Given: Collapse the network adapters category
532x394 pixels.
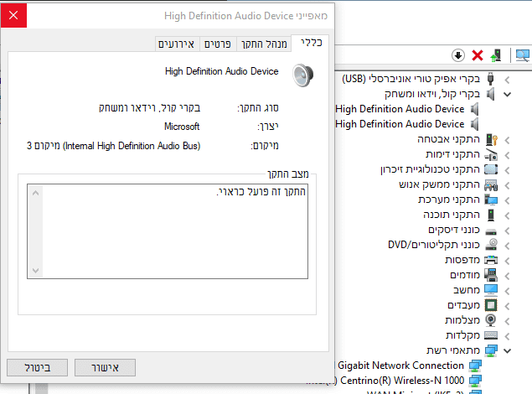Looking at the screenshot, I should (507, 351).
